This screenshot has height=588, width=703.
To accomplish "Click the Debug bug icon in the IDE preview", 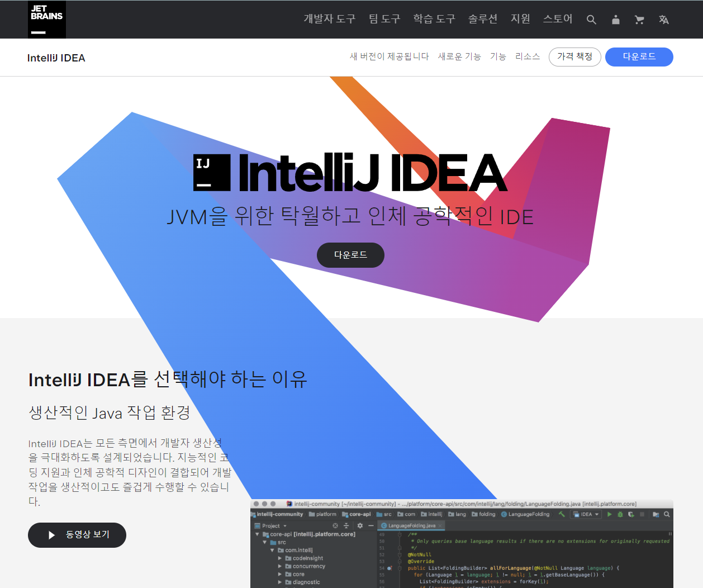I will 620,514.
